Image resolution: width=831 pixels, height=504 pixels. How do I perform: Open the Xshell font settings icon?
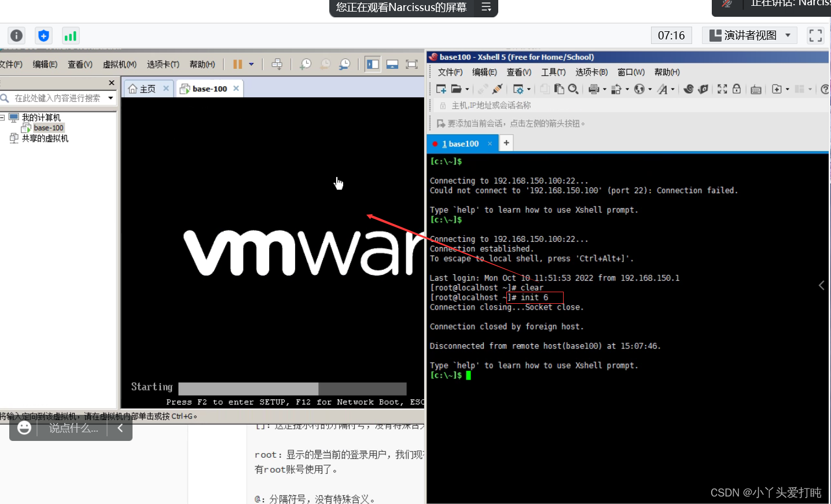663,89
